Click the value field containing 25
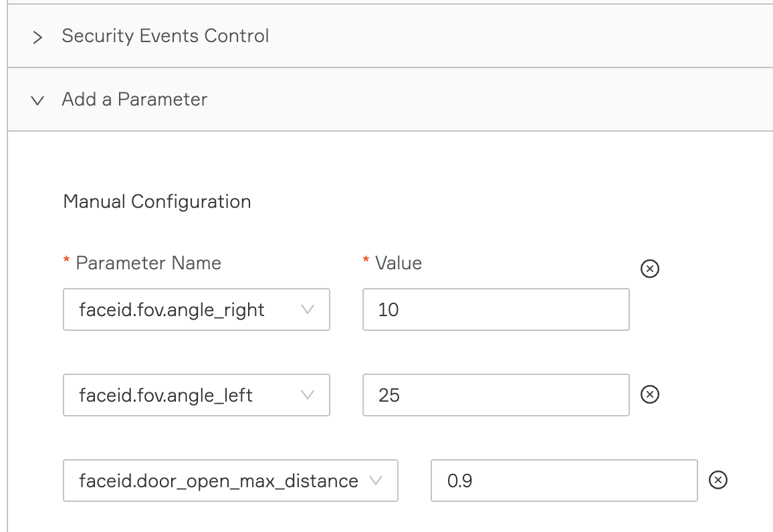The image size is (773, 532). click(x=495, y=395)
